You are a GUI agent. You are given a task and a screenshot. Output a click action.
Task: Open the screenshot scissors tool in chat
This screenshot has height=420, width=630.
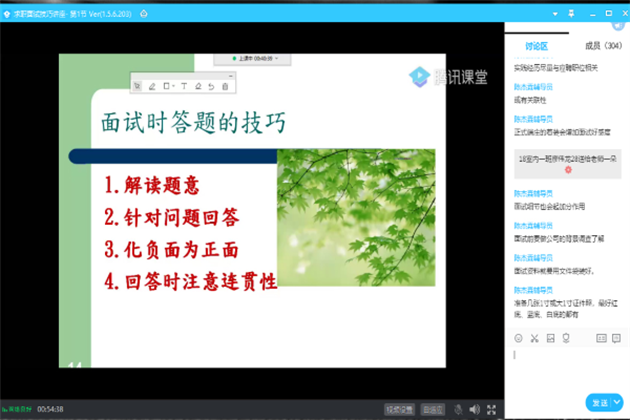534,337
